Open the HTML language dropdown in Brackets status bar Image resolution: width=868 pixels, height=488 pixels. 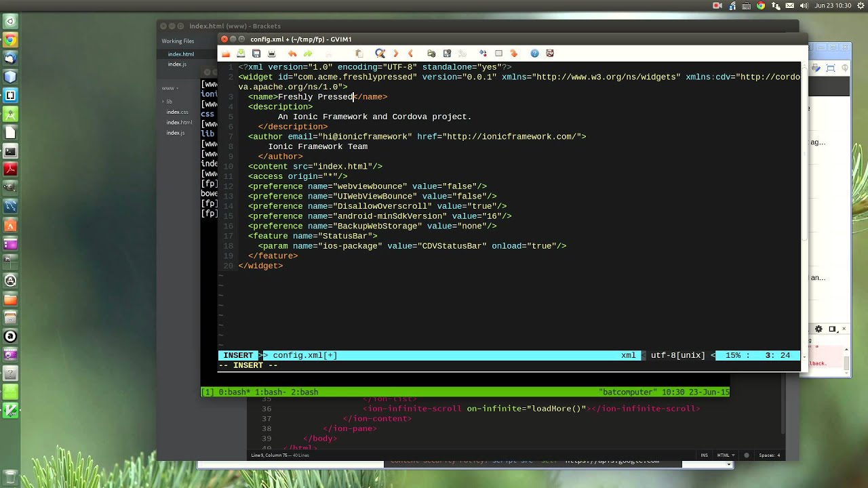pos(726,455)
